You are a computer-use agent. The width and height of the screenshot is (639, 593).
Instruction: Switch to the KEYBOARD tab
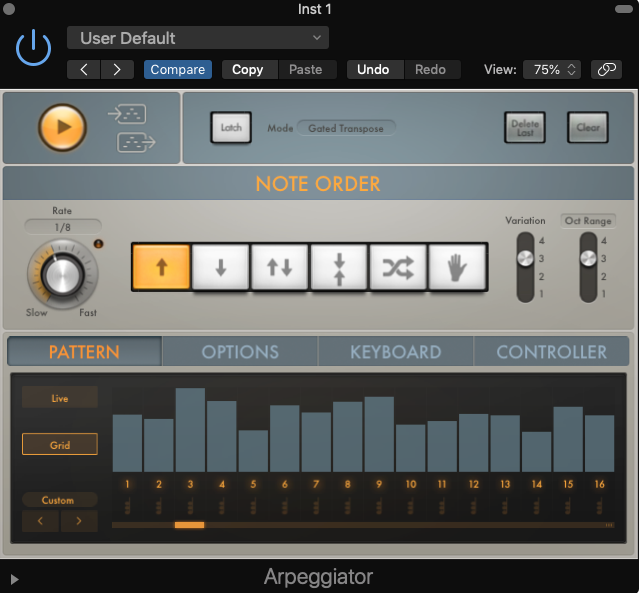[396, 352]
